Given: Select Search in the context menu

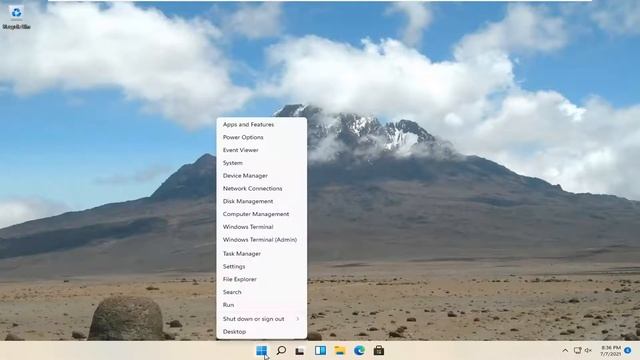Looking at the screenshot, I should (x=262, y=292).
